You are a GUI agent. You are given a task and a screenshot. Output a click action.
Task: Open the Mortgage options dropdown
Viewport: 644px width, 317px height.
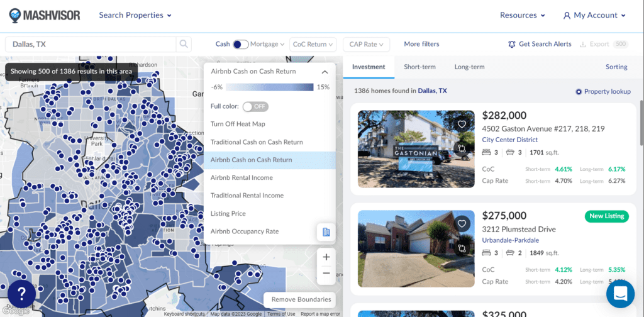[267, 44]
